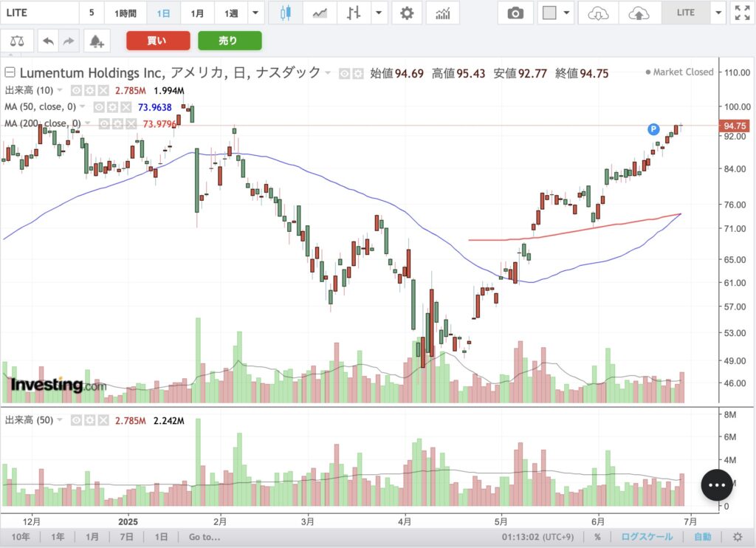The image size is (756, 548).
Task: Expand the 出来高 (50) legend dropdown arrow
Action: pos(60,419)
